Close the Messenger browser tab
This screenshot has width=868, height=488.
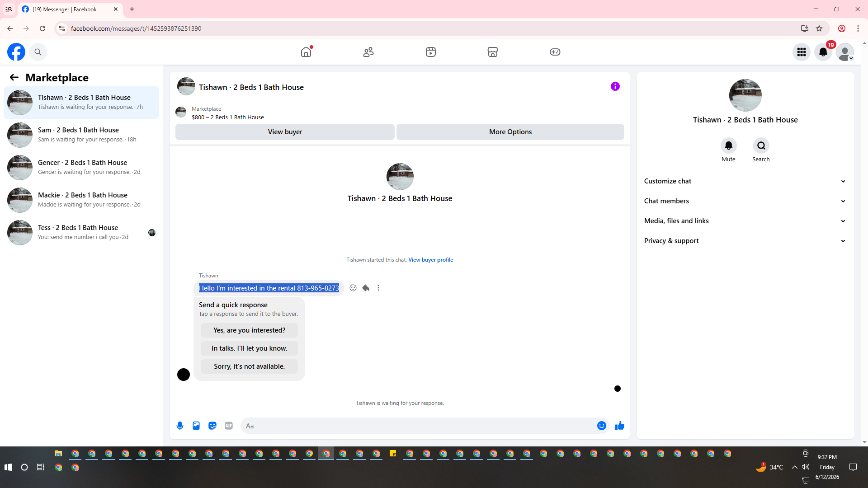coord(116,9)
